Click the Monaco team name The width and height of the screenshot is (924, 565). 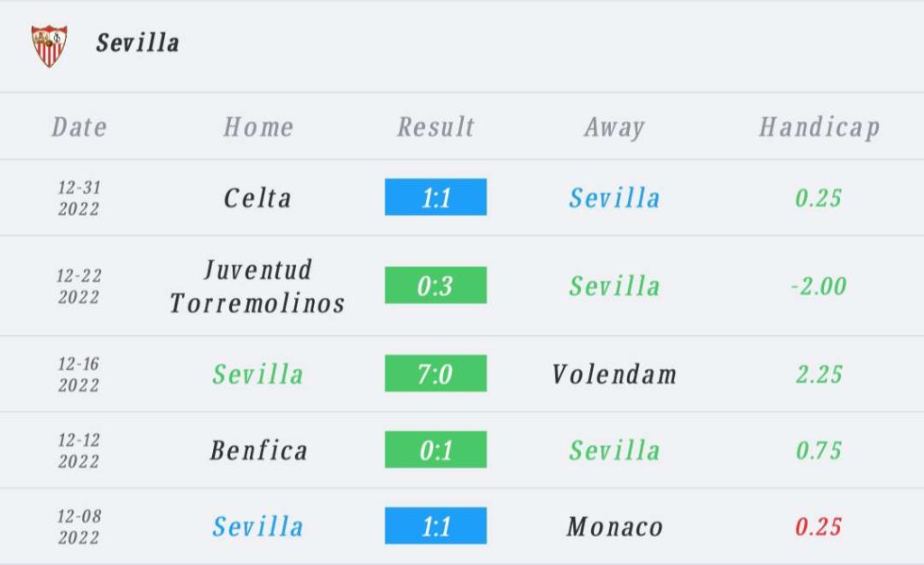tap(614, 526)
